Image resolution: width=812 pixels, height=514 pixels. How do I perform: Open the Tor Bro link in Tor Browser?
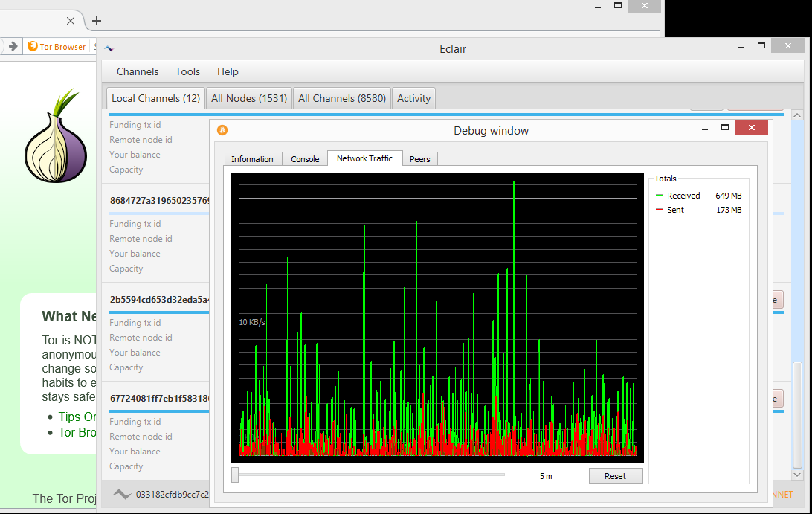click(x=77, y=432)
